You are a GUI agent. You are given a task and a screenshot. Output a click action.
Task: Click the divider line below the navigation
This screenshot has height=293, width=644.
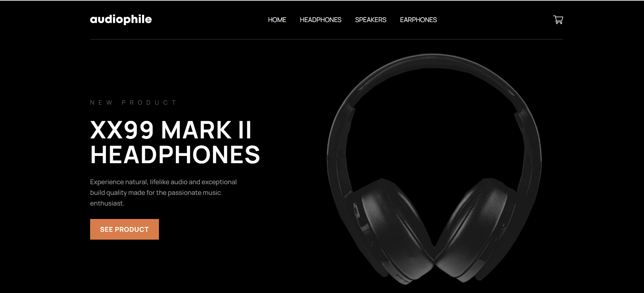[326, 39]
